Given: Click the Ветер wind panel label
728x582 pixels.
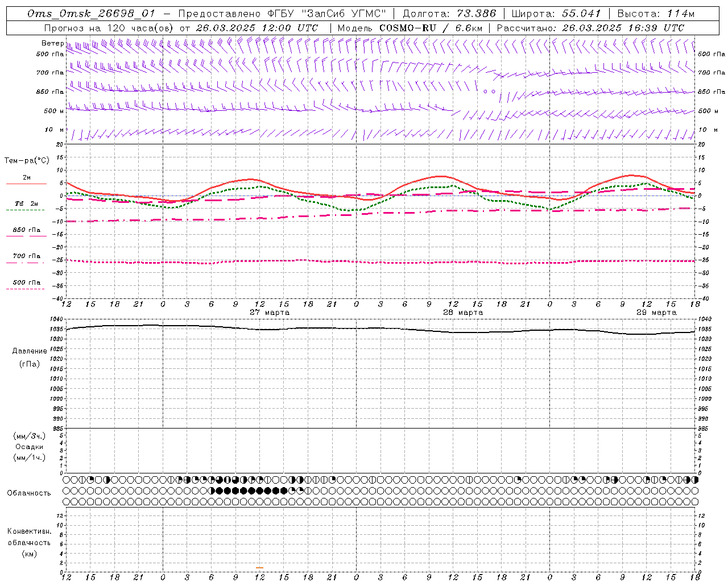Looking at the screenshot, I should [x=52, y=43].
